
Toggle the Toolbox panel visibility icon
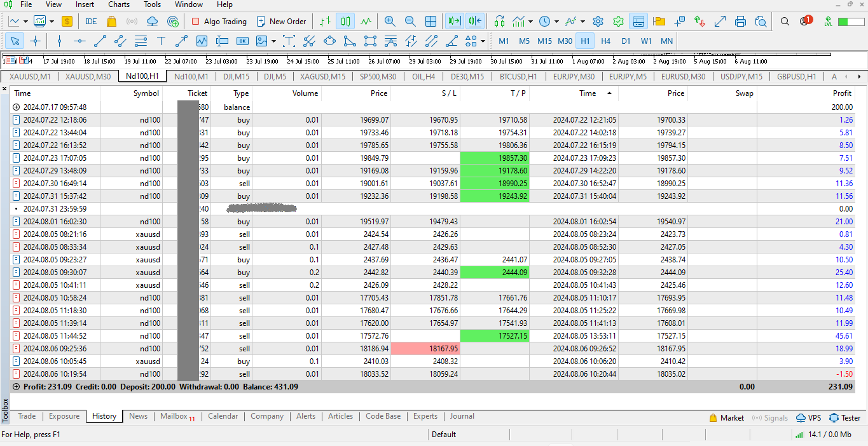[x=638, y=21]
